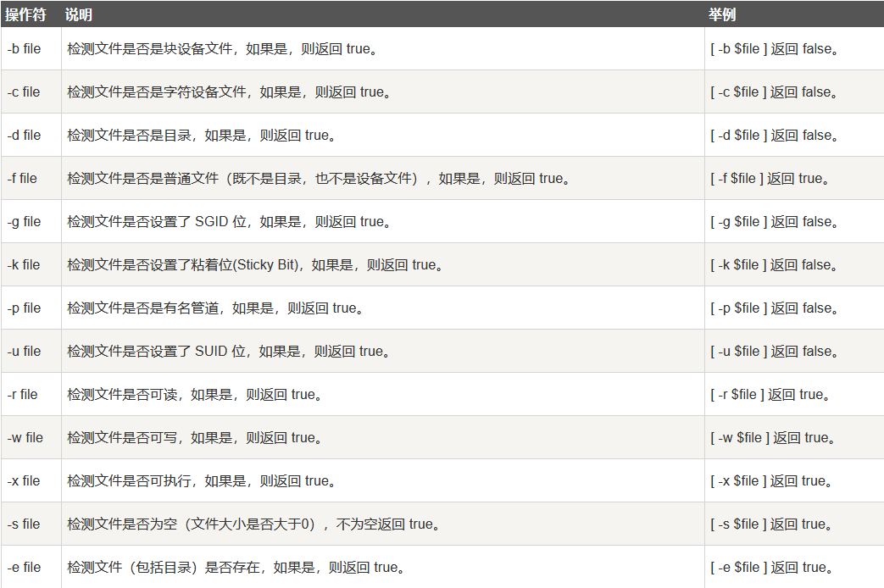884x588 pixels.
Task: Click example [ -u $file ] 返回 false
Action: pyautogui.click(x=774, y=352)
